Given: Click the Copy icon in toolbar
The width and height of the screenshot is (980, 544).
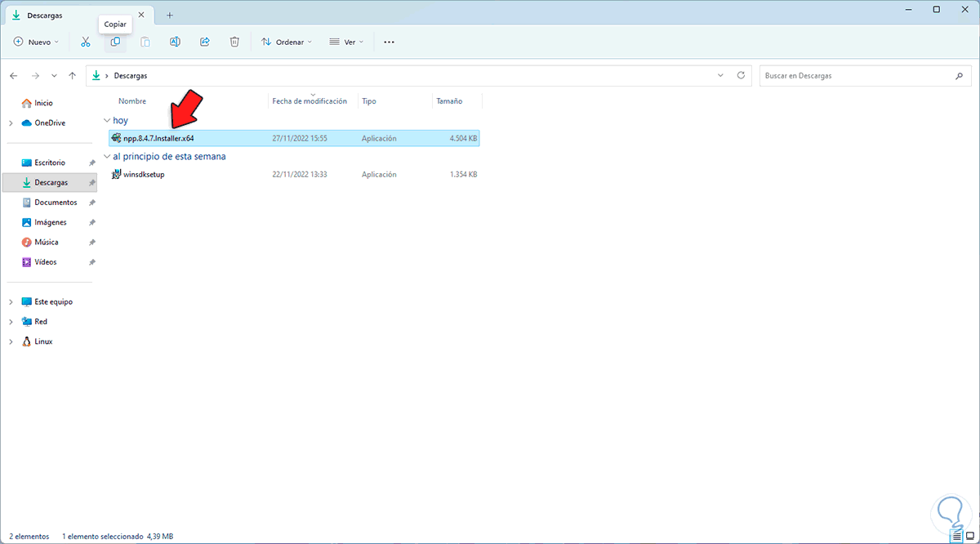Looking at the screenshot, I should 115,42.
